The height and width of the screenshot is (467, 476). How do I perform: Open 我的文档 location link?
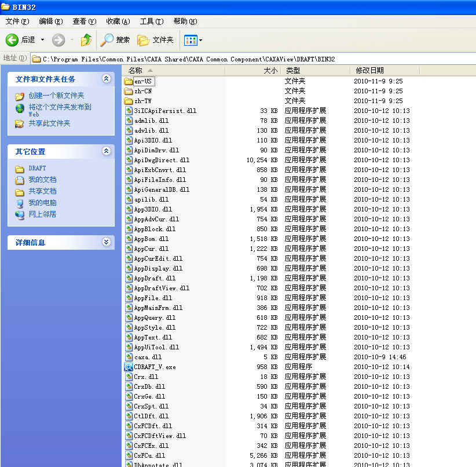42,180
